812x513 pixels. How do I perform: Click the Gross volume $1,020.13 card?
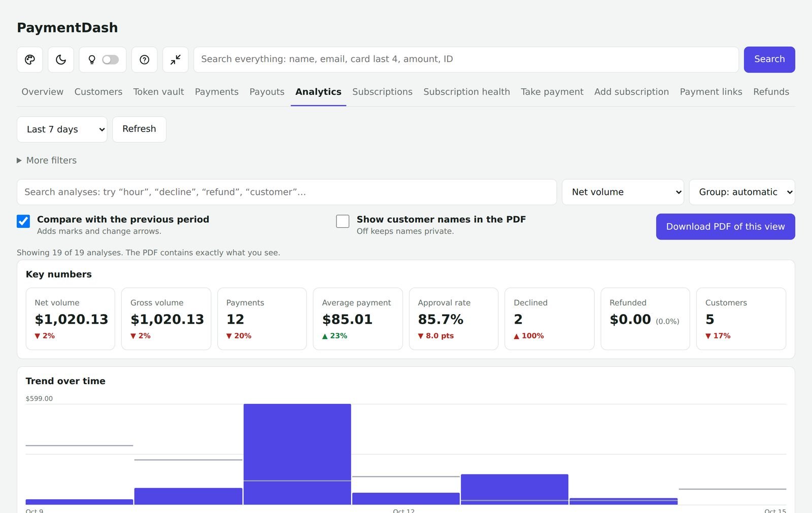166,319
